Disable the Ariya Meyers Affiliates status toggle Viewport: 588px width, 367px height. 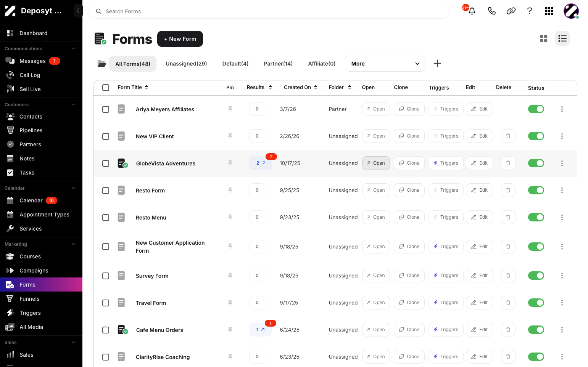536,109
